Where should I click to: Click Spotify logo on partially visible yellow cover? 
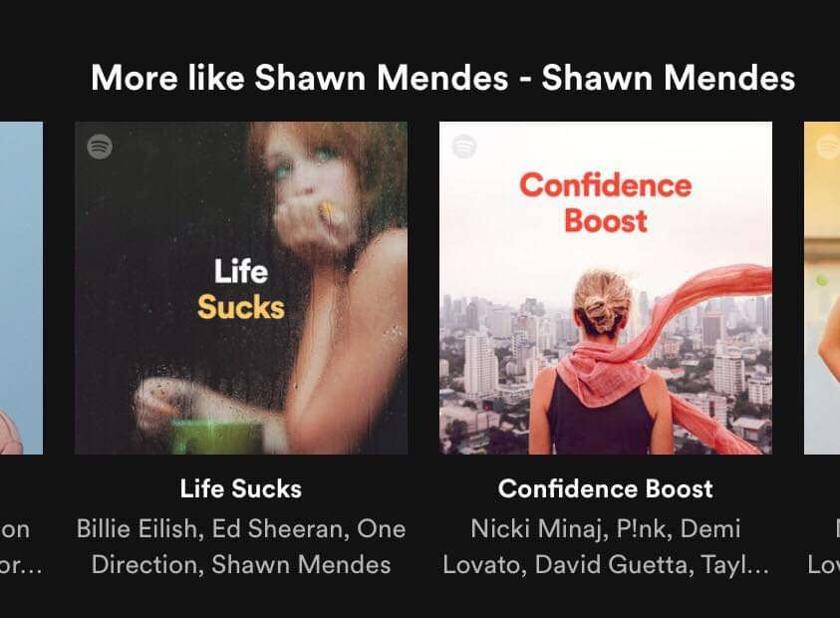click(828, 147)
